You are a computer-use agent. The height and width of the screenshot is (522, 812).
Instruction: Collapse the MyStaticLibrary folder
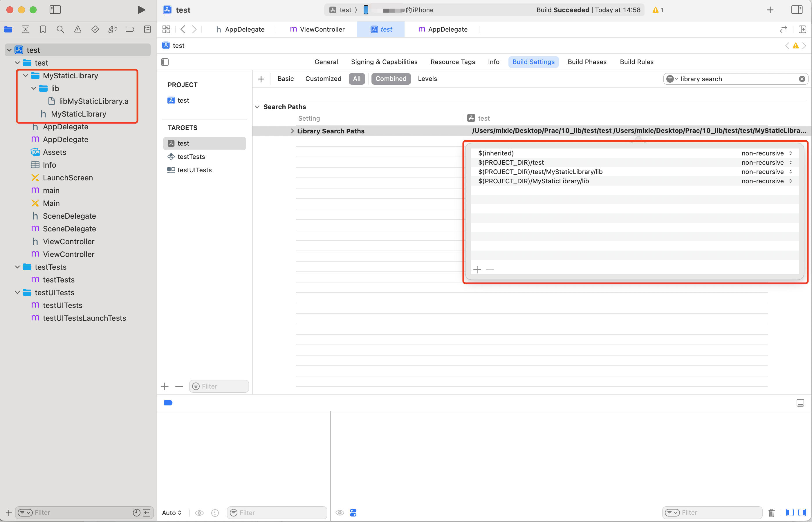[x=26, y=76]
